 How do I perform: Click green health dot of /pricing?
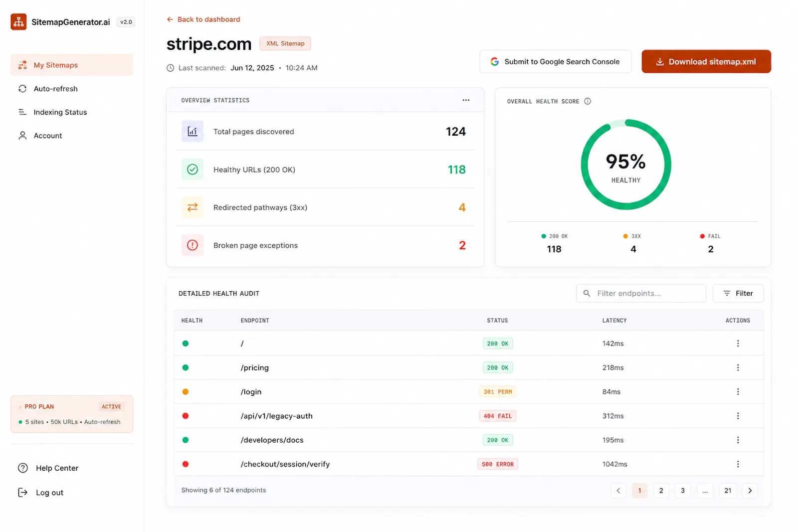pos(186,368)
